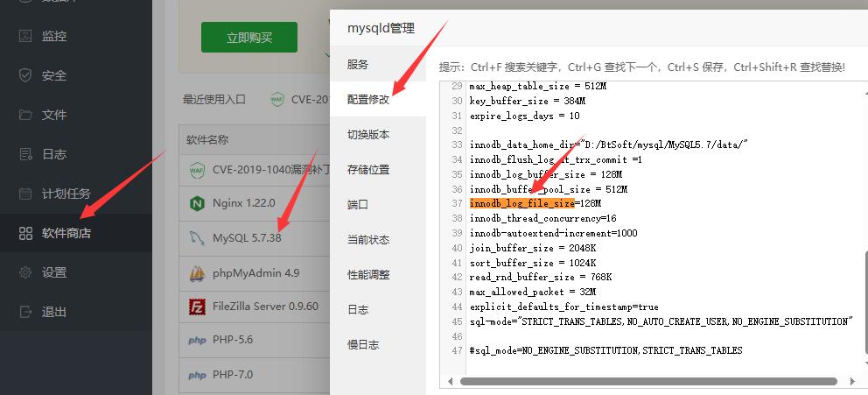Click the 安全 shield icon in sidebar
This screenshot has width=868, height=395.
point(25,75)
